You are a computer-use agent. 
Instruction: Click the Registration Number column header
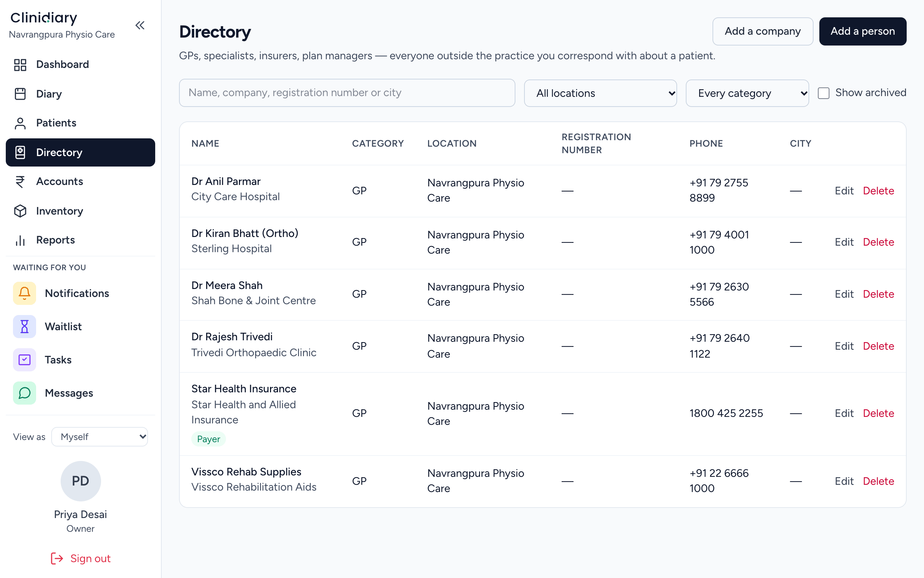[x=596, y=143]
